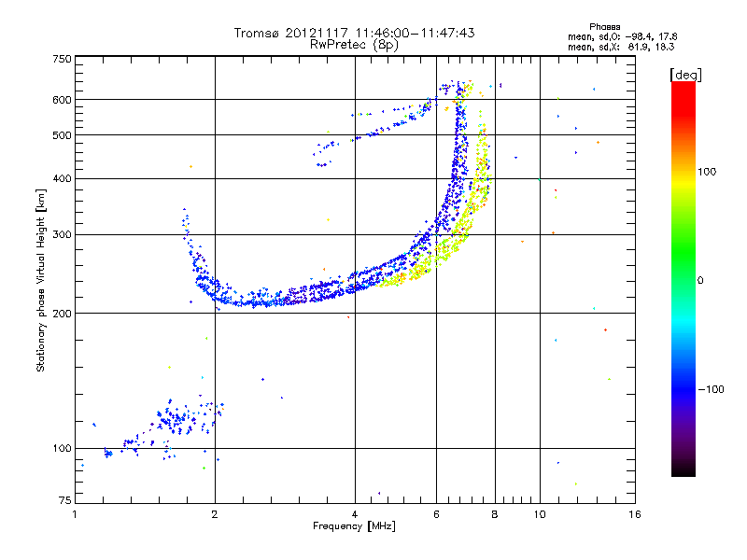Click the y-axis label '300'
This screenshot has width=747, height=560.
(62, 235)
